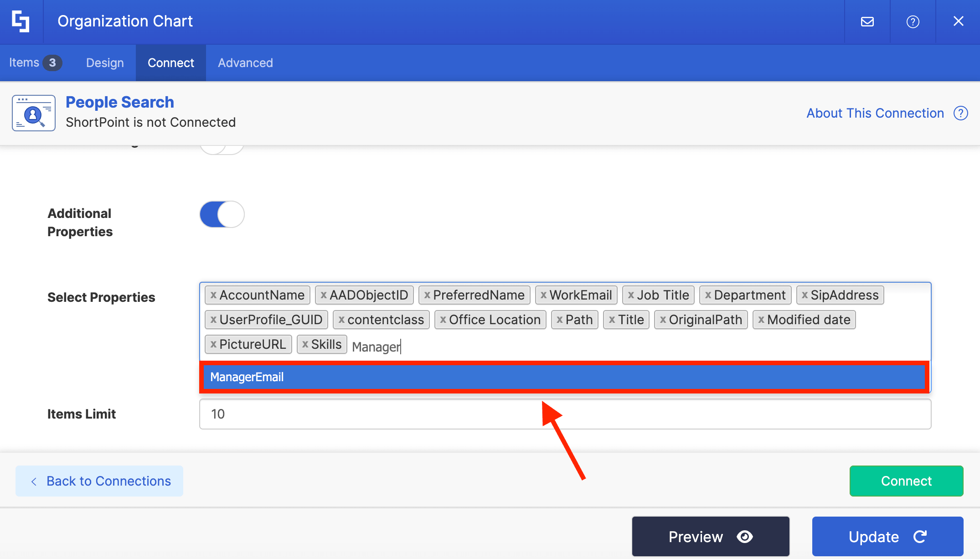Switch to the Design tab

pos(105,63)
